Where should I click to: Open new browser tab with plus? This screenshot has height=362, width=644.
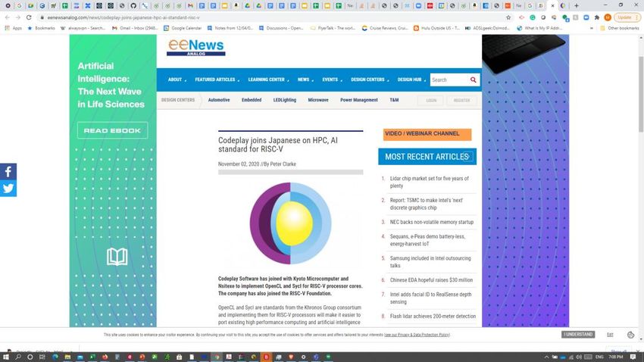[x=577, y=6]
